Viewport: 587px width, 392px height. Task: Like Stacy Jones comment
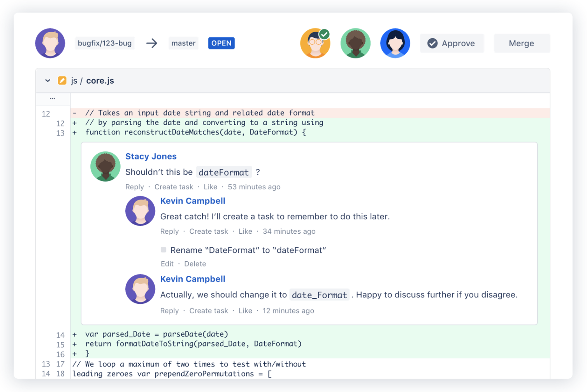pos(211,187)
